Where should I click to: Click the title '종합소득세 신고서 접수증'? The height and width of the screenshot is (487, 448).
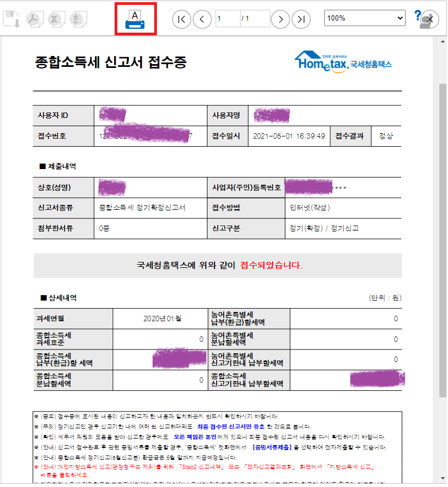111,62
